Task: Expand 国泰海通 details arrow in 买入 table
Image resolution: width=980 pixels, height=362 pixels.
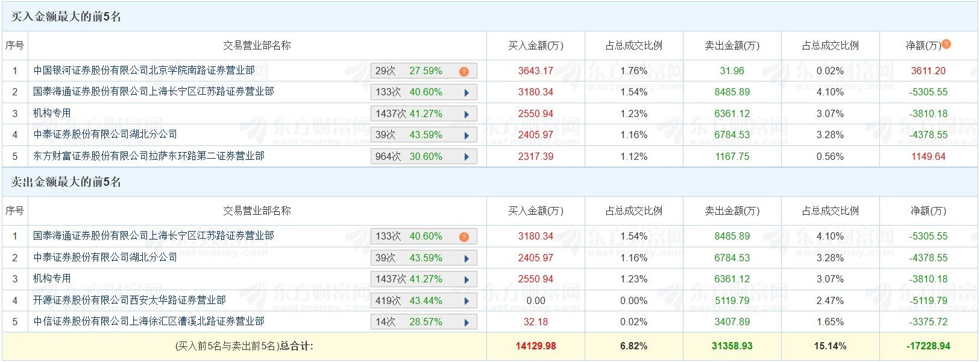Action: pos(466,93)
